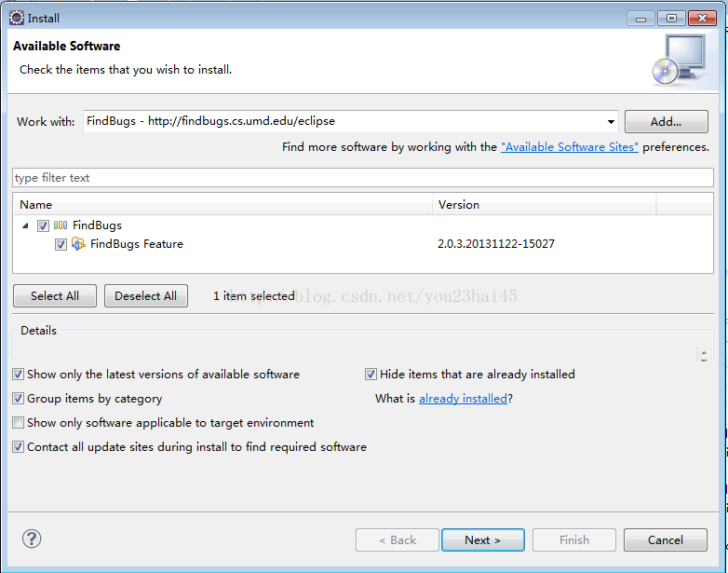The image size is (728, 573).
Task: Sort by the Version column header
Action: pyautogui.click(x=545, y=205)
